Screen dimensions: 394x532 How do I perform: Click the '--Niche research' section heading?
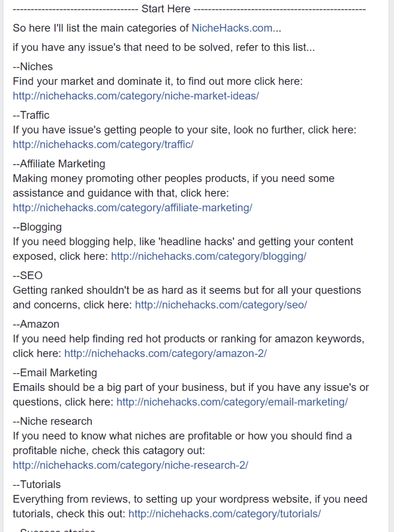pyautogui.click(x=53, y=421)
